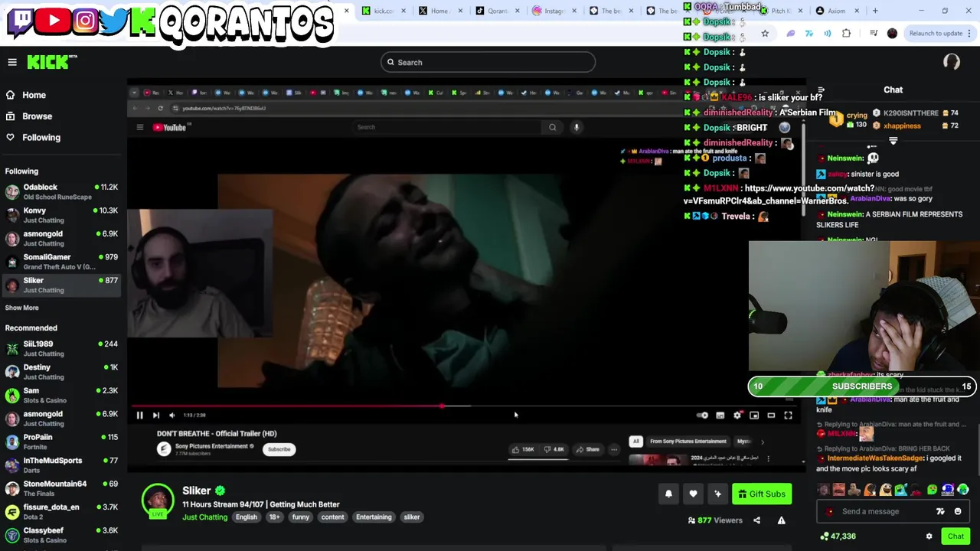Open StoneMountain64 The Finals channel
The height and width of the screenshot is (551, 980).
(x=61, y=488)
